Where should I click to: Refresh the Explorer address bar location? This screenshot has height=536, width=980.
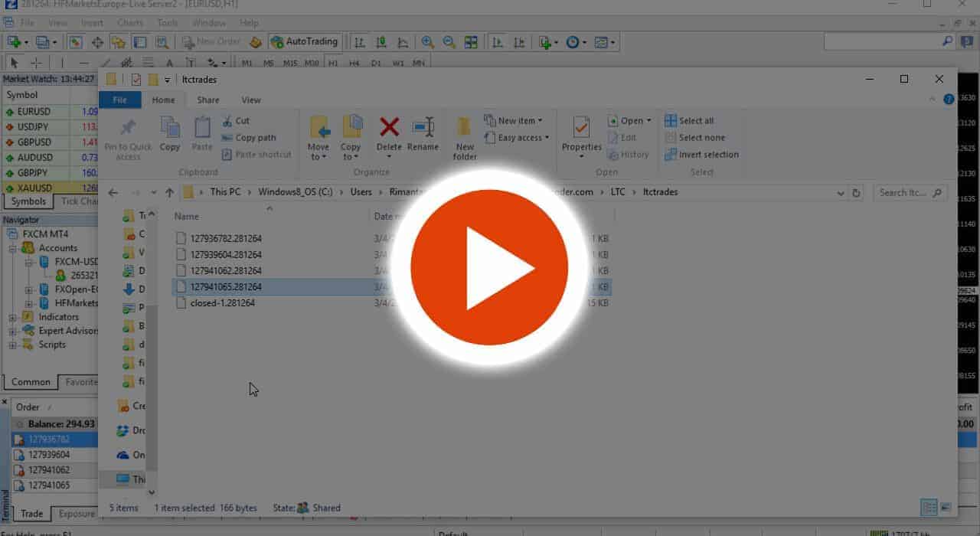click(857, 193)
